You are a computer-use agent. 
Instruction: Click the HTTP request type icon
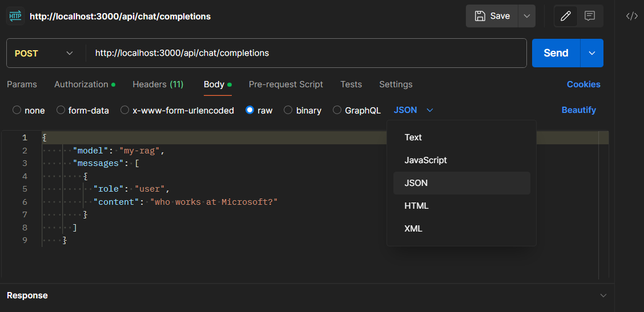click(x=15, y=16)
